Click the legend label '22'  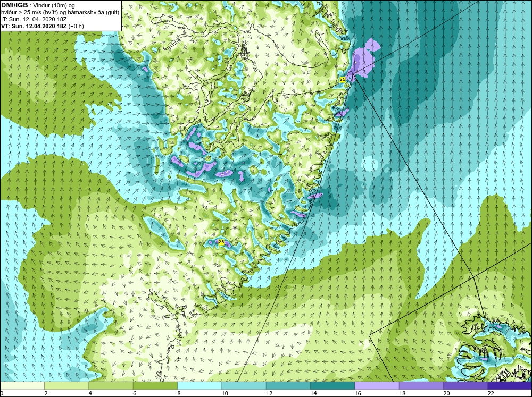491,394
